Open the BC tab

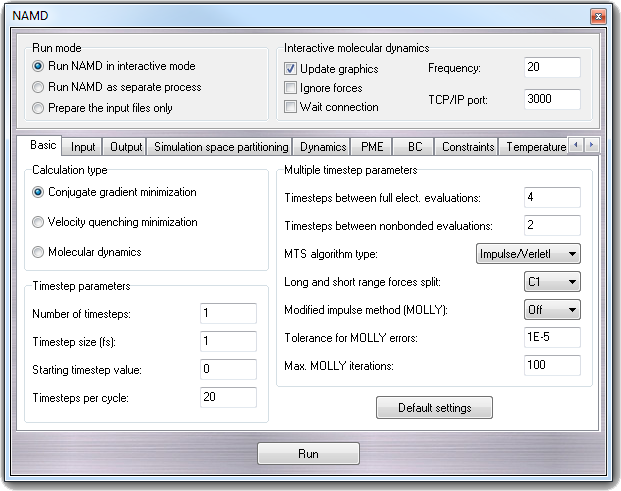[x=415, y=147]
